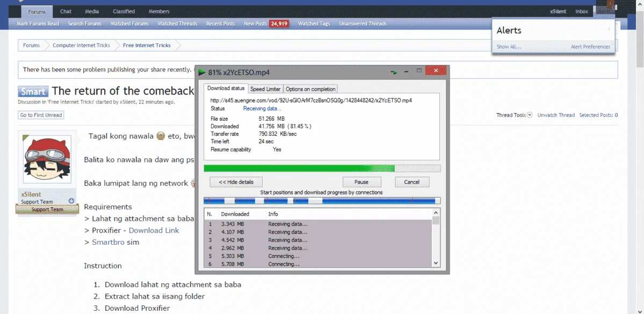The image size is (644, 314).
Task: Click the Search Forums link
Action: pos(85,24)
